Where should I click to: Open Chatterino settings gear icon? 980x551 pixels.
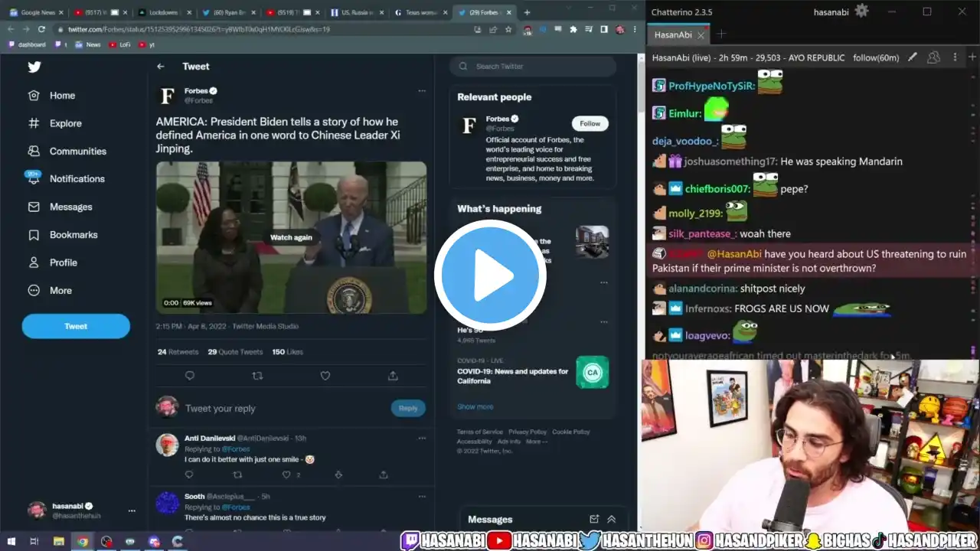click(x=861, y=11)
